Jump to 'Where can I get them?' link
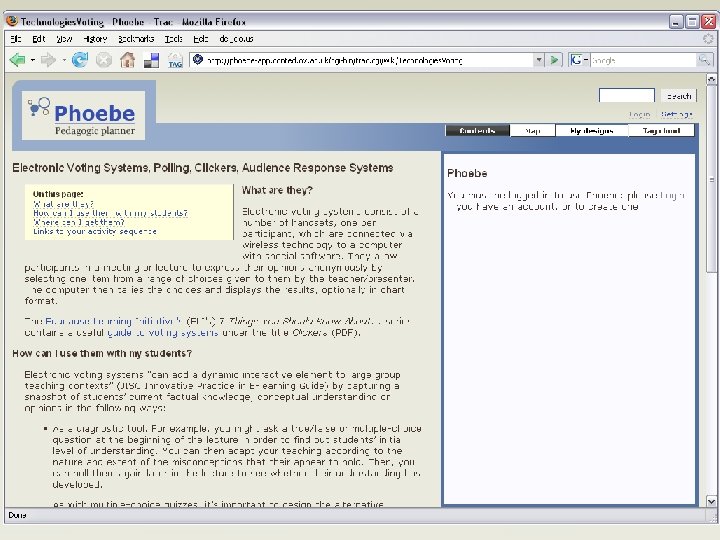The width and height of the screenshot is (720, 540). (79, 222)
